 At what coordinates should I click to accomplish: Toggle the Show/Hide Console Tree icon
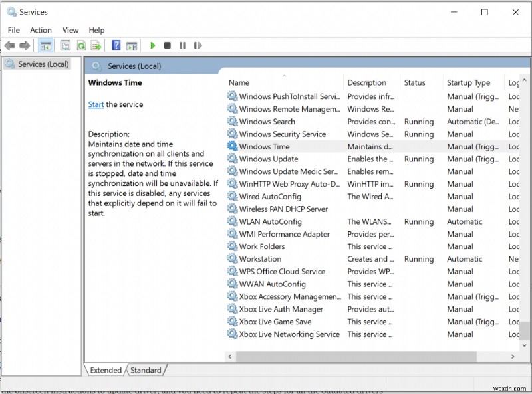[45, 45]
